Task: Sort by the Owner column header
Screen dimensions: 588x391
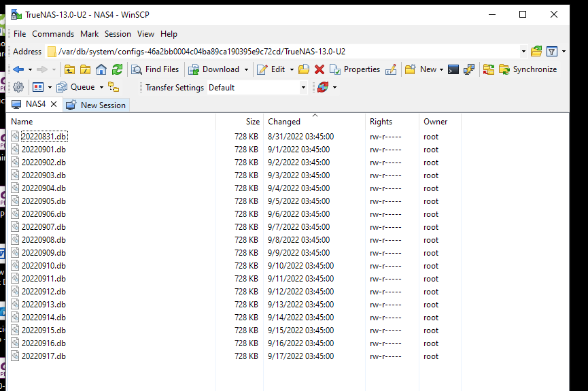Action: [440, 122]
